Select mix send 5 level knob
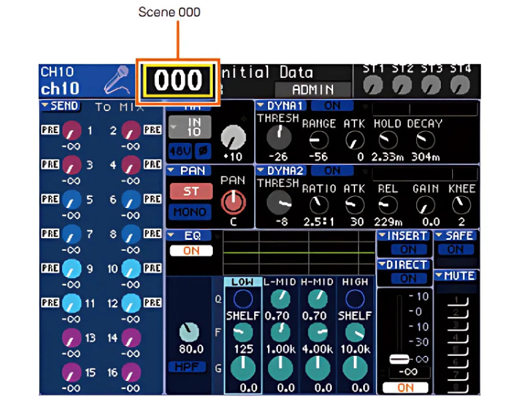The image size is (532, 399). [72, 200]
